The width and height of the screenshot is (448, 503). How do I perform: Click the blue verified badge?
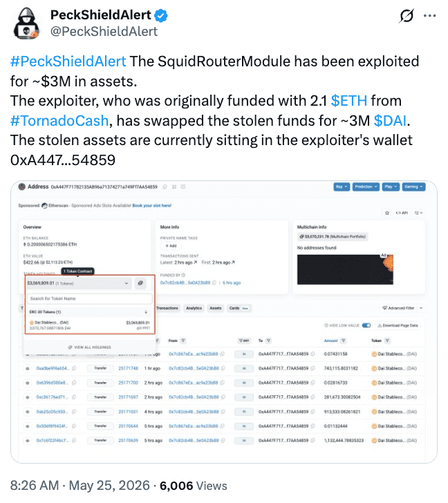pyautogui.click(x=161, y=15)
